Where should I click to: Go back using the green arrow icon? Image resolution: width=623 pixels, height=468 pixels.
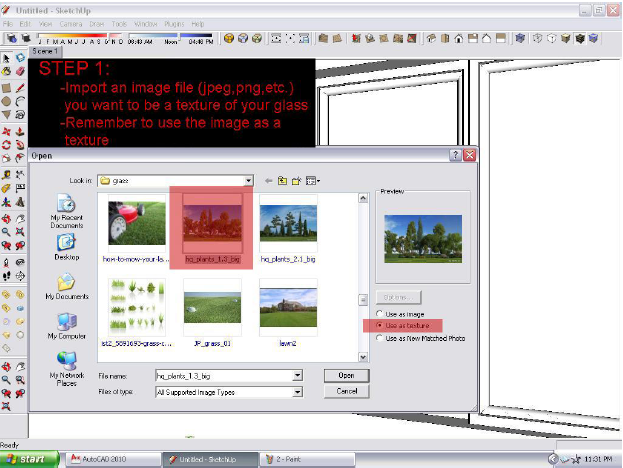click(268, 180)
